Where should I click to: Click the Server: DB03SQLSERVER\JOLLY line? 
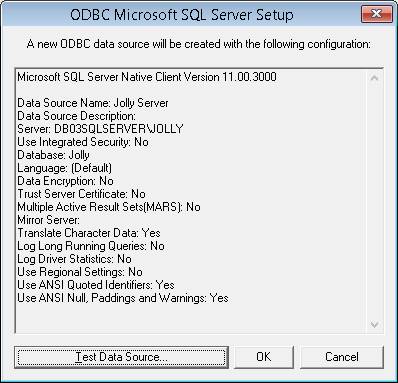point(100,129)
